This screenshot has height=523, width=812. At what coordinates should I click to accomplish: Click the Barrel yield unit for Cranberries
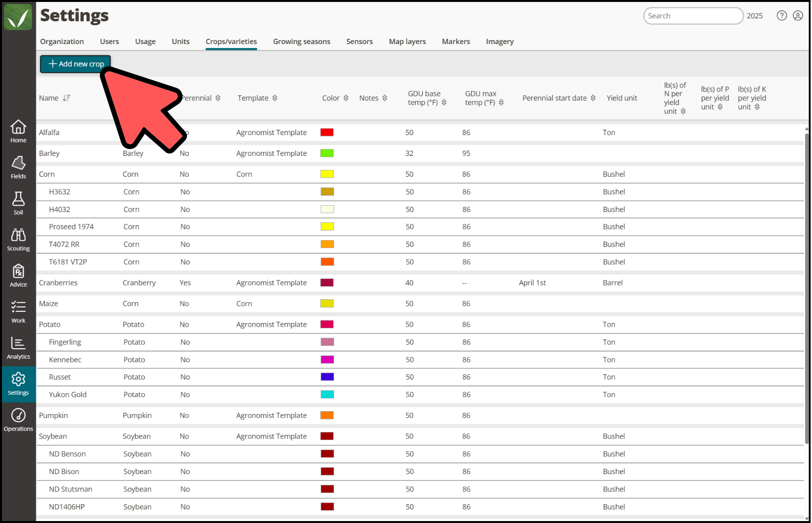point(613,283)
